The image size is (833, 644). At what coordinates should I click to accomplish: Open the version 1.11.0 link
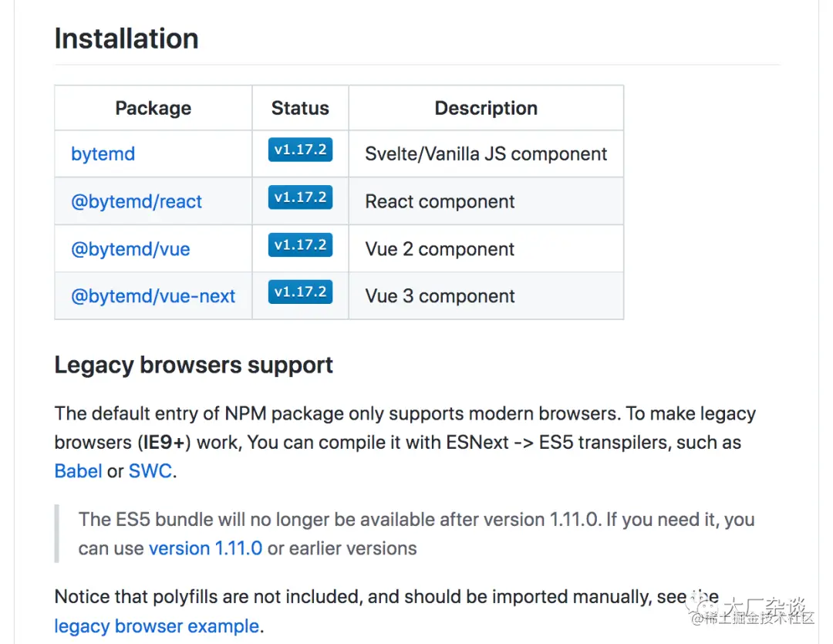(205, 548)
